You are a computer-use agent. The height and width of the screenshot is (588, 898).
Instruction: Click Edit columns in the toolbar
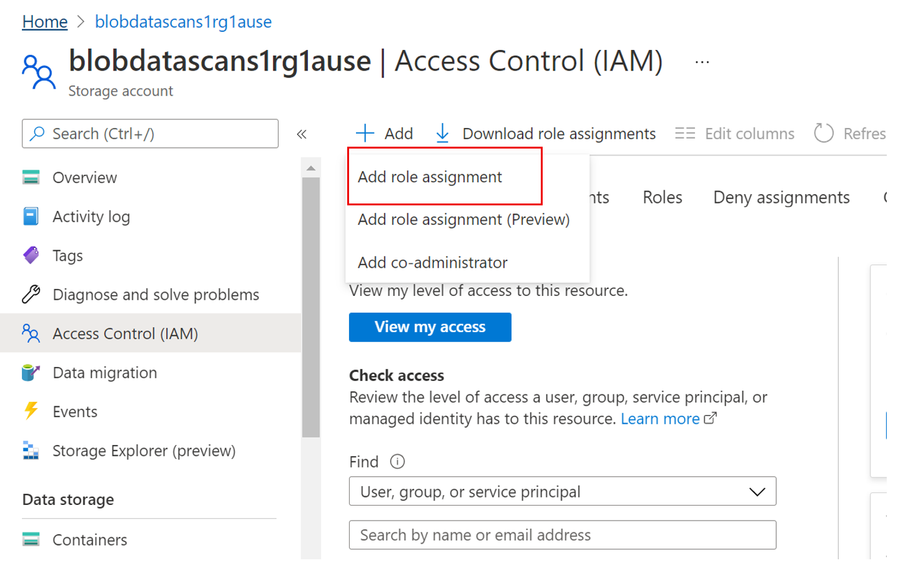(x=734, y=134)
